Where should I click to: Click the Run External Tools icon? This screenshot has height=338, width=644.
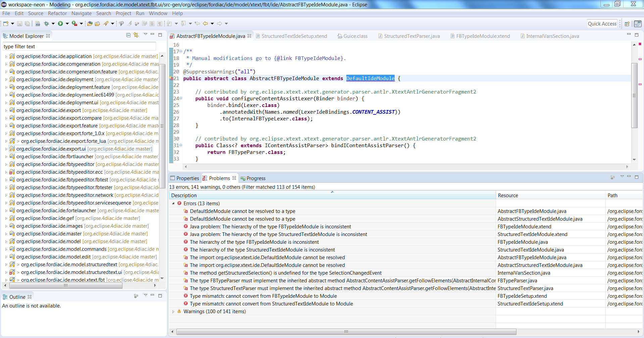[75, 23]
